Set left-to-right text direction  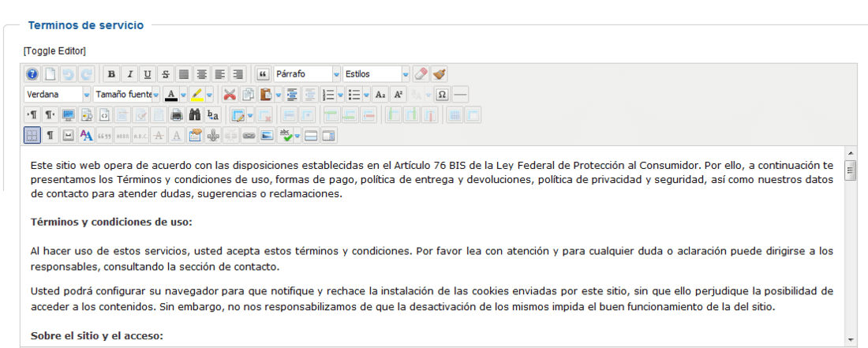[x=32, y=115]
